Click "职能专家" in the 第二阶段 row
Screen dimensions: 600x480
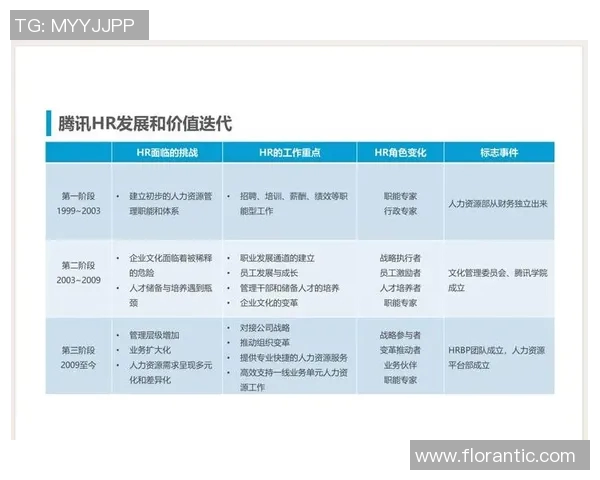pos(400,303)
